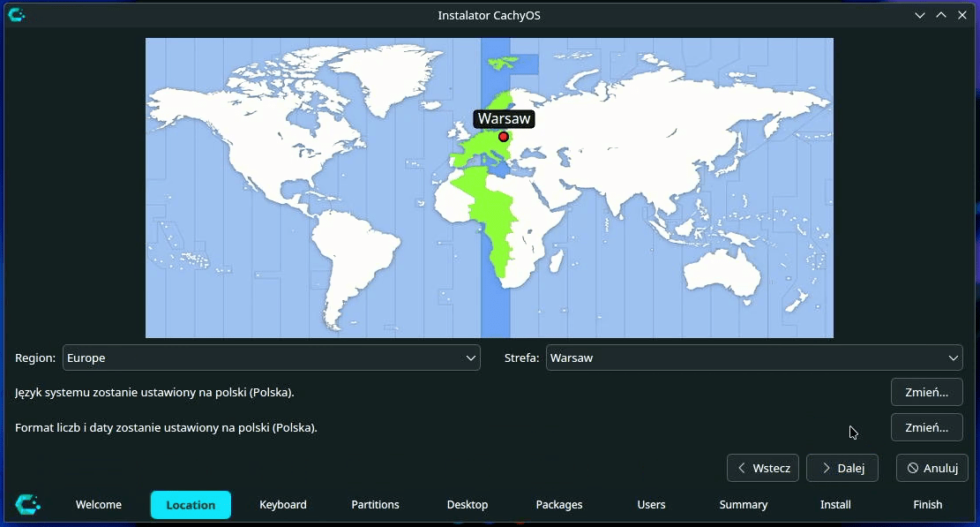The height and width of the screenshot is (527, 980).
Task: Open the Region dropdown showing Europe
Action: [x=272, y=358]
